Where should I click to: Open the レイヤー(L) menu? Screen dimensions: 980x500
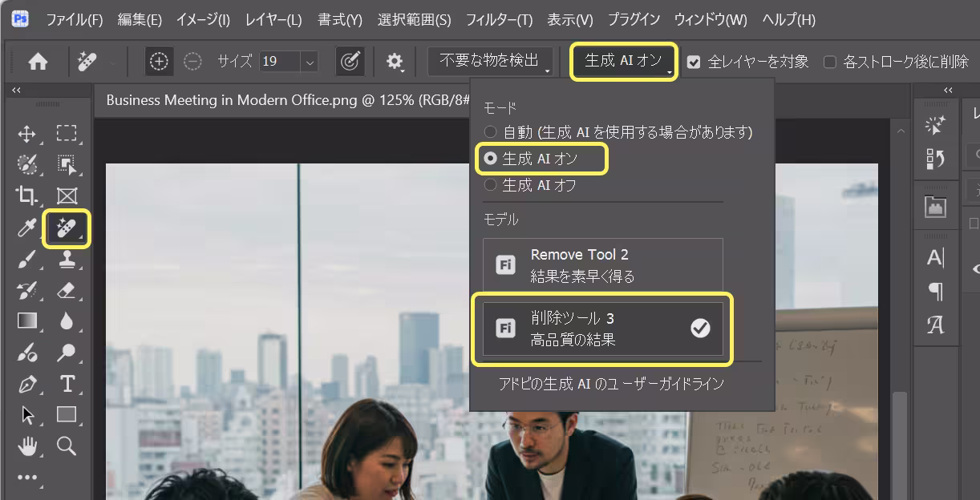click(x=273, y=19)
